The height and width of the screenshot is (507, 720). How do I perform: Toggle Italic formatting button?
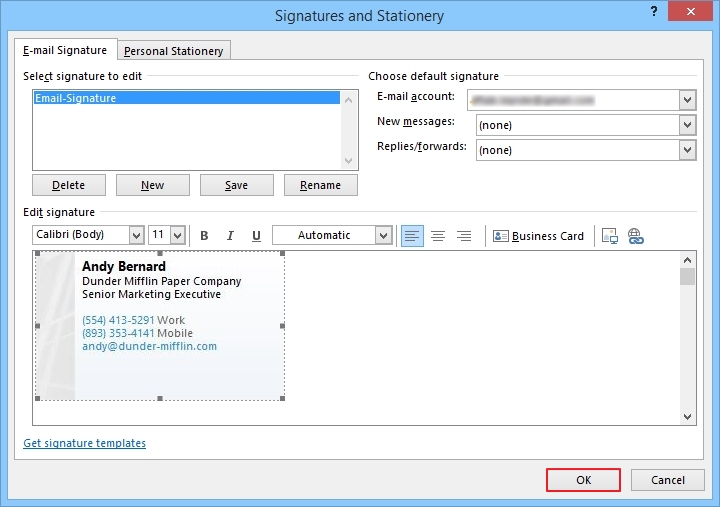[x=230, y=236]
